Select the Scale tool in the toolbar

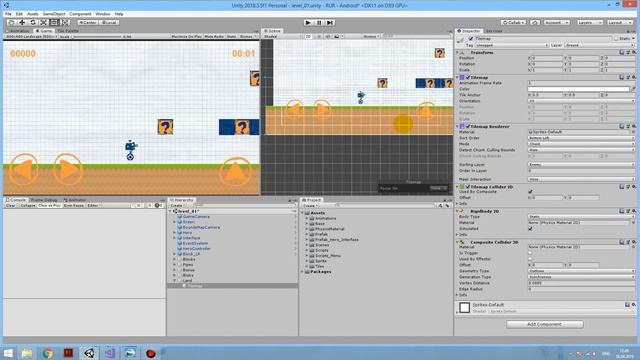43,22
